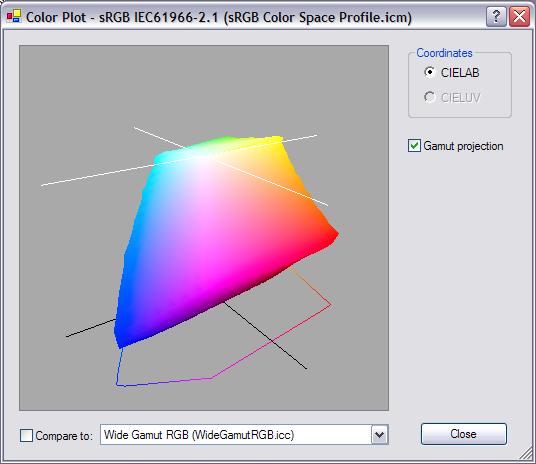This screenshot has width=536, height=464.
Task: Click the blue corner of the gamut solid
Action: point(120,339)
